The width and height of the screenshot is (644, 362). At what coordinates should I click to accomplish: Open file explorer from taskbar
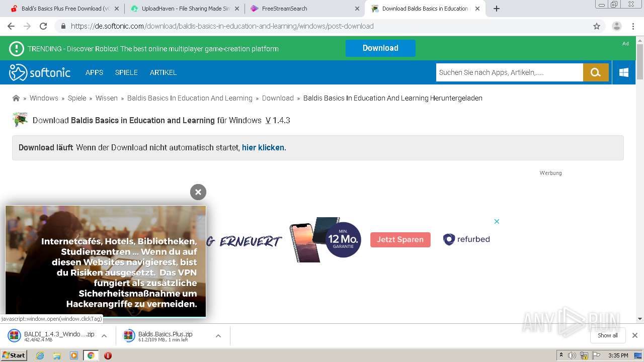(57, 355)
